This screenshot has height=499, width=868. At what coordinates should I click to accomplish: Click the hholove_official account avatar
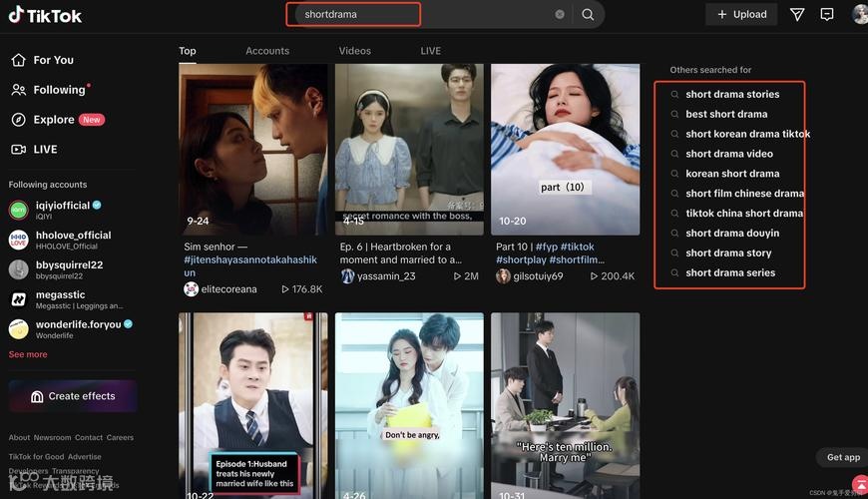coord(18,240)
